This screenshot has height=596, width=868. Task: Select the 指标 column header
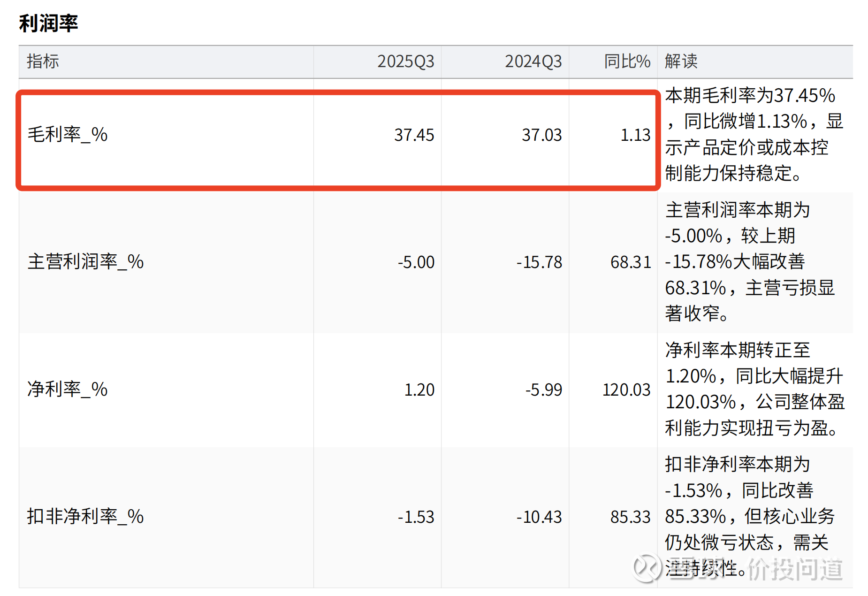pyautogui.click(x=43, y=61)
